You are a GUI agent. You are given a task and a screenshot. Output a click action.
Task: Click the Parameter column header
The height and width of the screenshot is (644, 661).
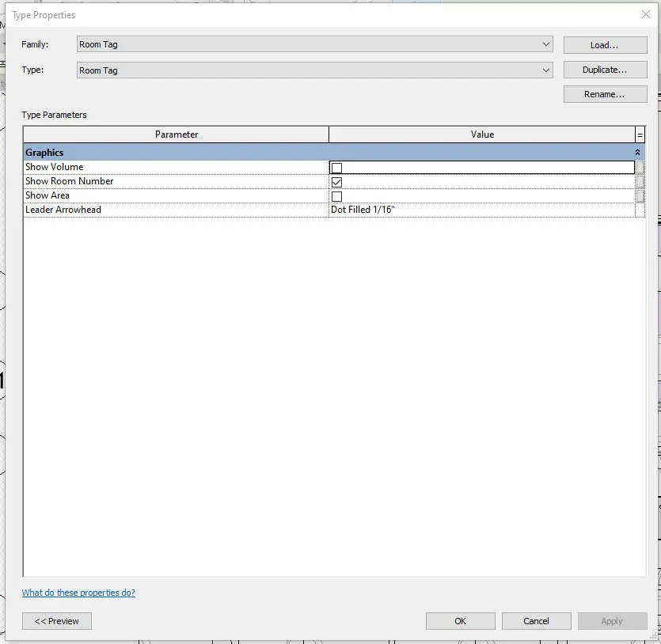[176, 134]
